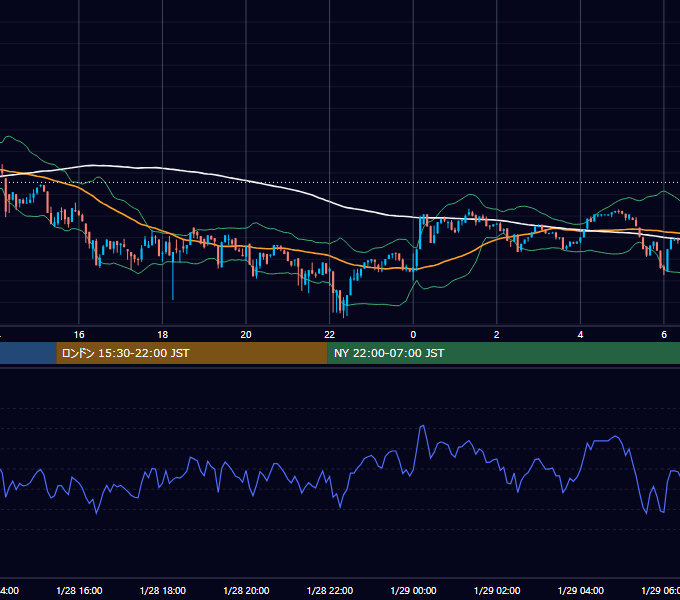This screenshot has height=600, width=680.
Task: Click the 1/28 16:00 date label
Action: pyautogui.click(x=79, y=590)
